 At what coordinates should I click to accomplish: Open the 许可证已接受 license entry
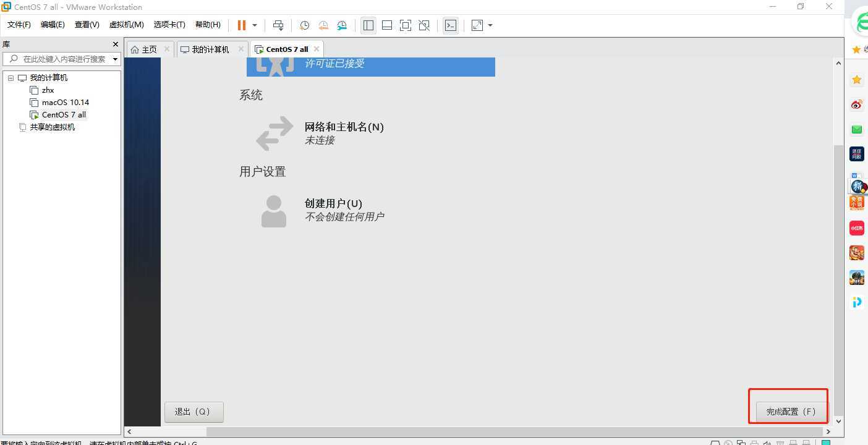(x=371, y=66)
